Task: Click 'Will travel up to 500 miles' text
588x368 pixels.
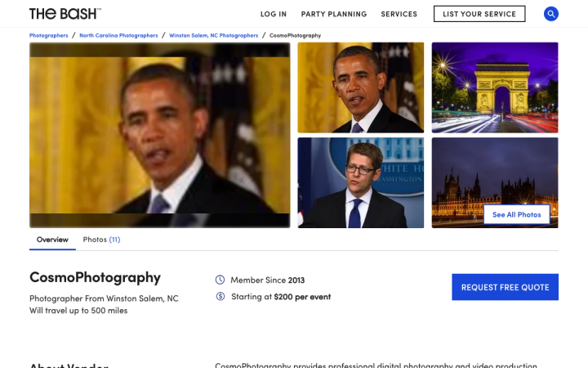Action: 78,311
